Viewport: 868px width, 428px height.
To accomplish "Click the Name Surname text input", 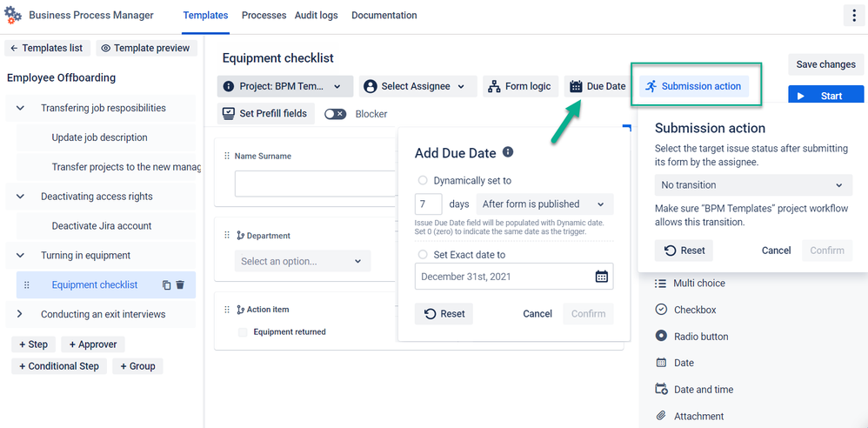I will [x=317, y=184].
